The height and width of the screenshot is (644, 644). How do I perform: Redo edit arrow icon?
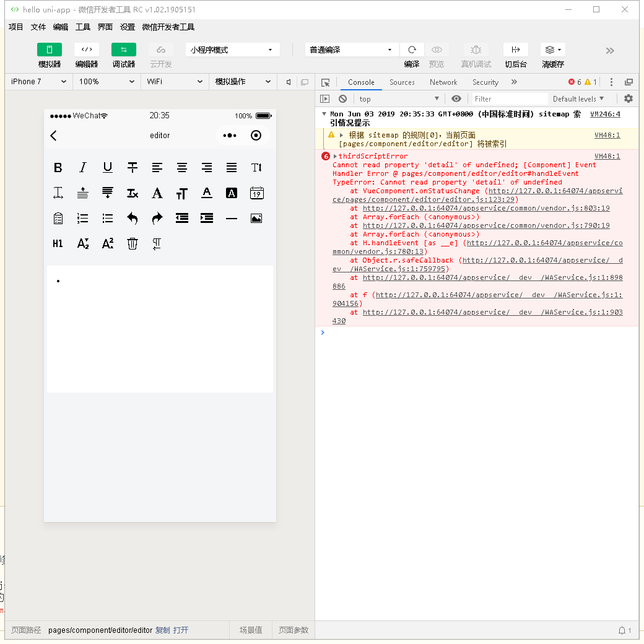(157, 219)
